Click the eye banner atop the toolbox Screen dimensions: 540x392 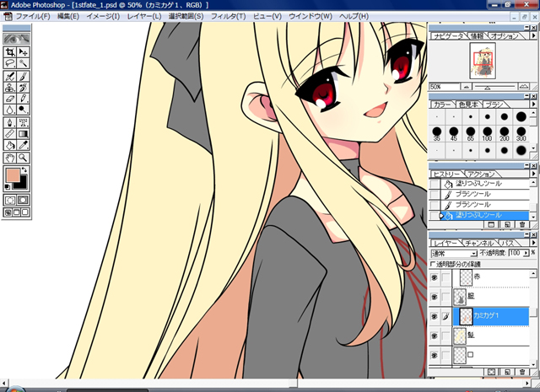[x=17, y=39]
